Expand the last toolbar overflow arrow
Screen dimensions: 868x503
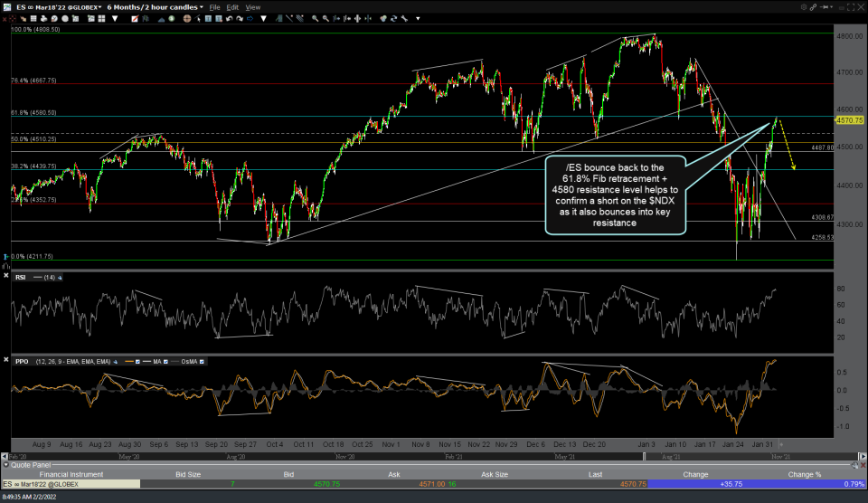tap(418, 18)
